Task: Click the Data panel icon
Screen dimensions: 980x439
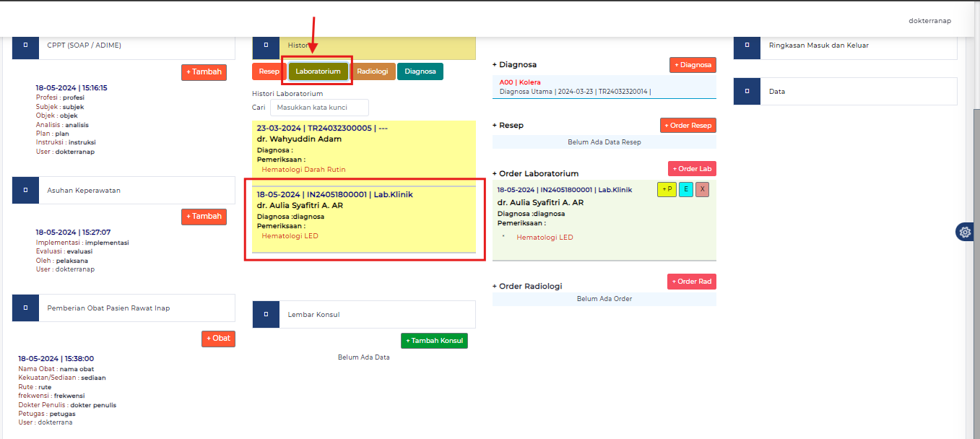Action: (x=747, y=91)
